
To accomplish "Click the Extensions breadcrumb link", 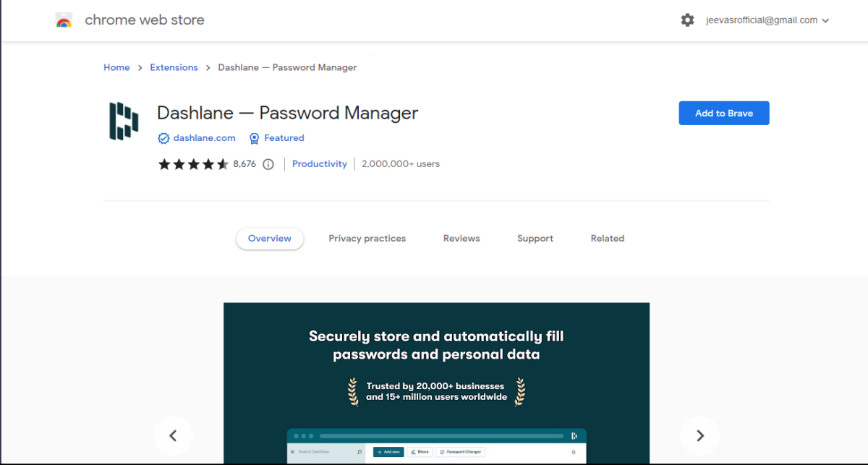I will coord(174,67).
